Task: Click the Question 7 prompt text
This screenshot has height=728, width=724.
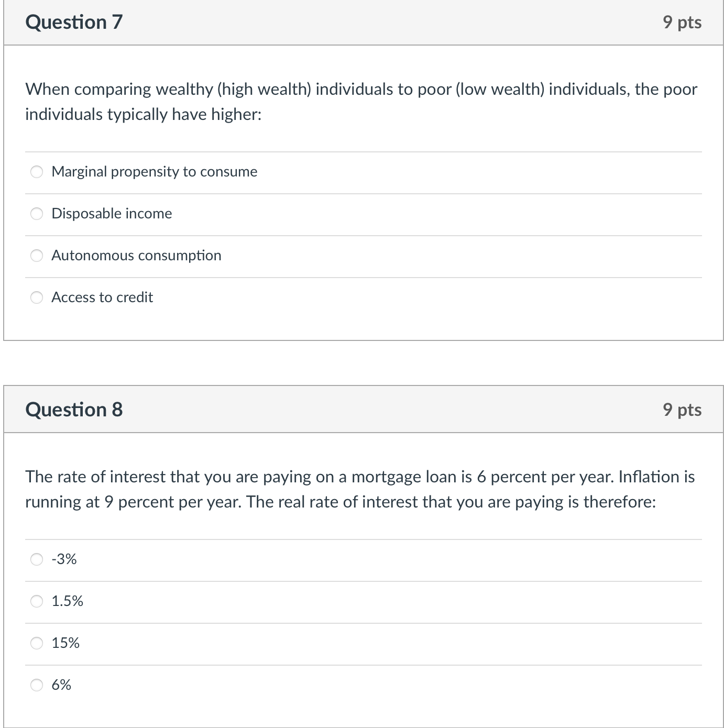Action: pyautogui.click(x=360, y=101)
